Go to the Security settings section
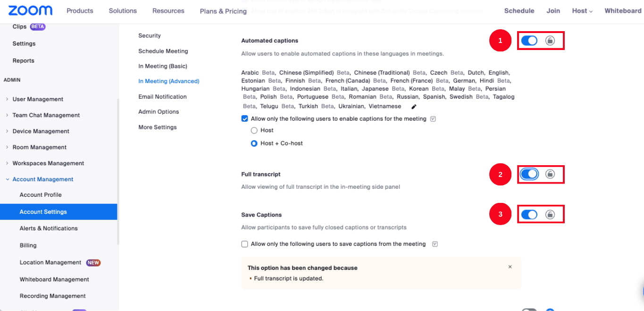The image size is (644, 311). coord(150,36)
